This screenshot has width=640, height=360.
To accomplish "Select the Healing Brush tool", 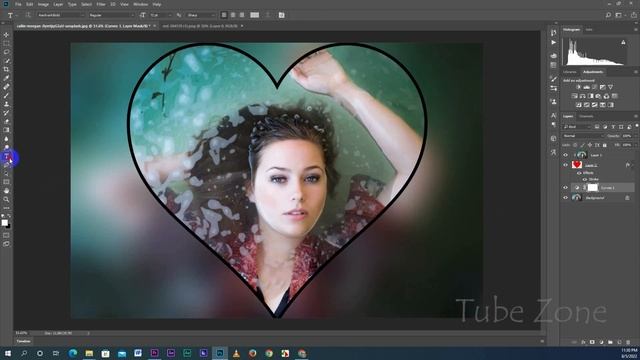I will coord(6,87).
